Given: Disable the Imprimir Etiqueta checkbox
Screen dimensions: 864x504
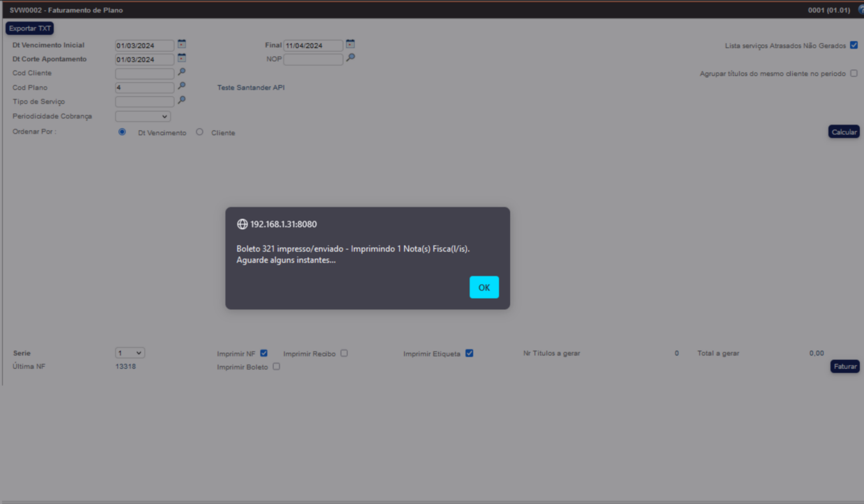Looking at the screenshot, I should click(470, 353).
